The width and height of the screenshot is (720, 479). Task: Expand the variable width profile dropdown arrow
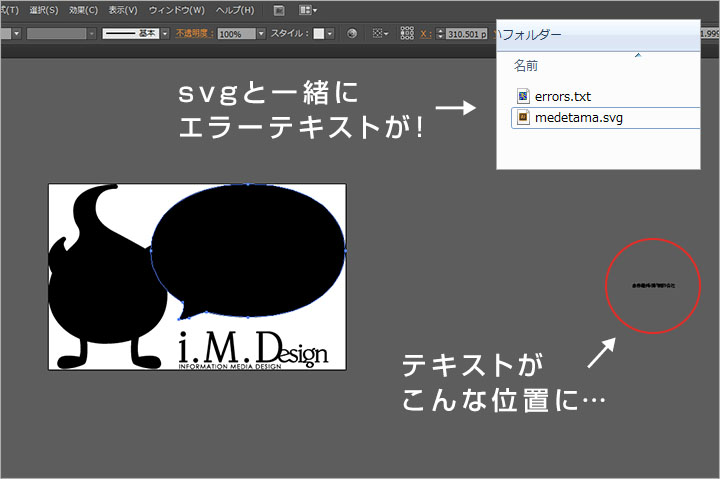(91, 34)
